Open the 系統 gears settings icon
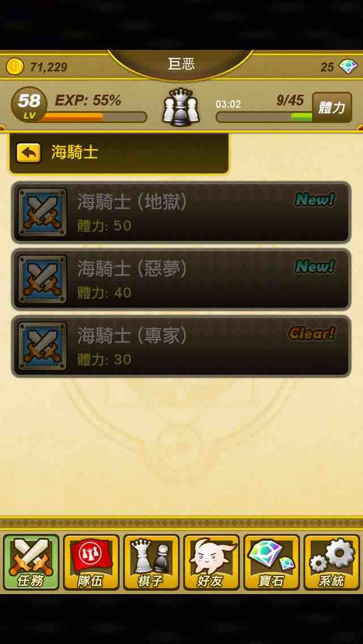The height and width of the screenshot is (644, 363). [331, 562]
